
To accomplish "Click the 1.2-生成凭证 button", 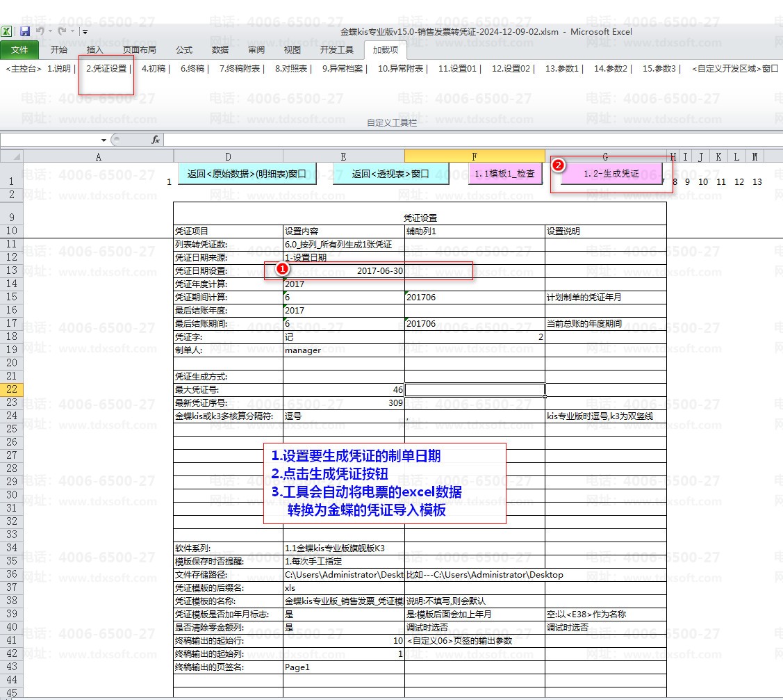I will click(x=611, y=174).
